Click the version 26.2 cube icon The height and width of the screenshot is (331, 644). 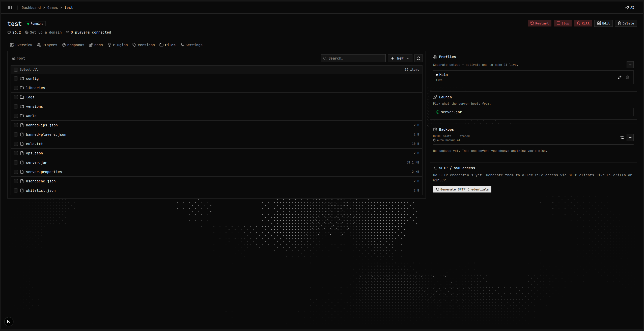(9, 32)
